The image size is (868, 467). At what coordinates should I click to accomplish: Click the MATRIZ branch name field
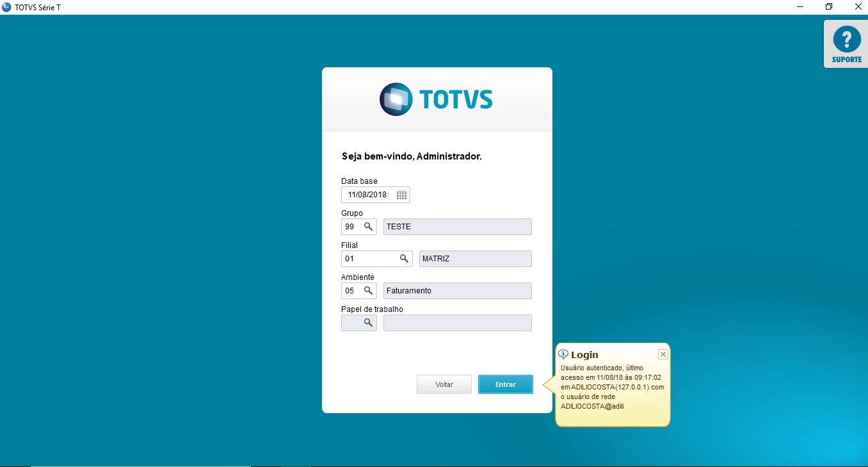click(476, 259)
